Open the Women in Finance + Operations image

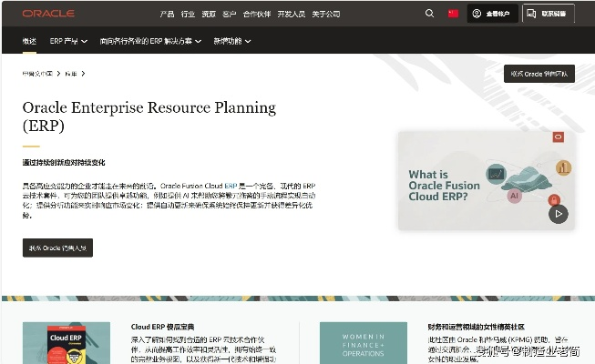(363, 345)
